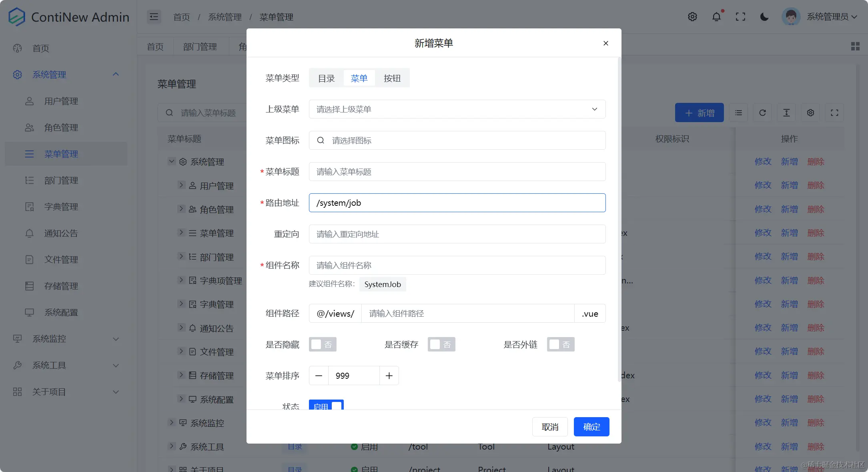Click the 取消 cancel button
The height and width of the screenshot is (472, 868).
pyautogui.click(x=550, y=426)
